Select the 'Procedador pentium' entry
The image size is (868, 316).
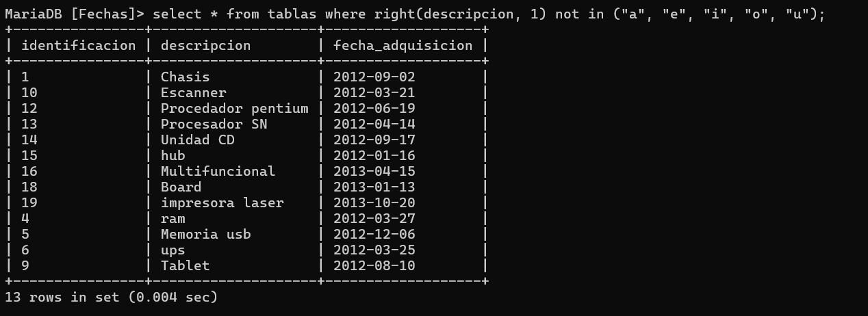coord(234,109)
